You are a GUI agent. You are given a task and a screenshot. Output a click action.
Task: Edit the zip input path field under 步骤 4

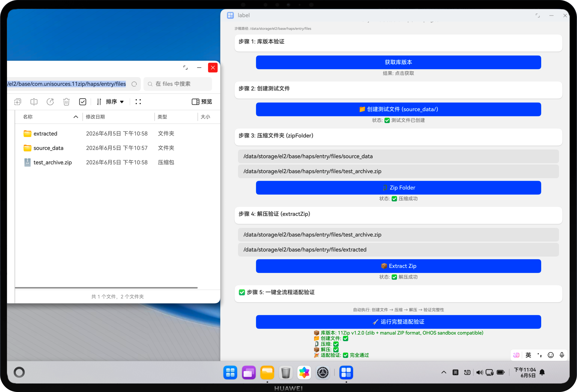(398, 235)
